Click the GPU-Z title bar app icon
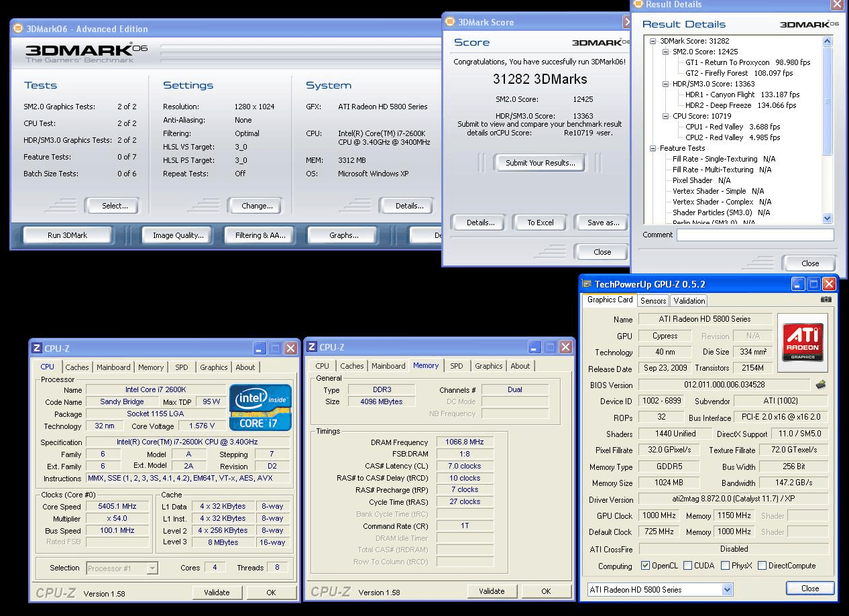 coord(587,284)
